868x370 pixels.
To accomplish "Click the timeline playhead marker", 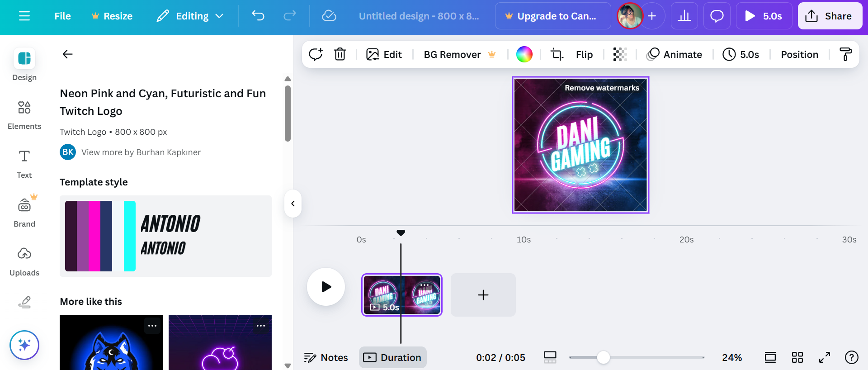I will [x=401, y=232].
